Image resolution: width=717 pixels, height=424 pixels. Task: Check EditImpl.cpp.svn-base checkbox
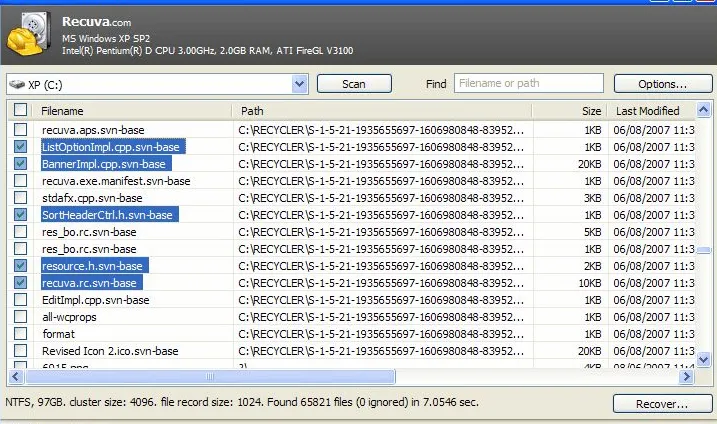[x=20, y=300]
